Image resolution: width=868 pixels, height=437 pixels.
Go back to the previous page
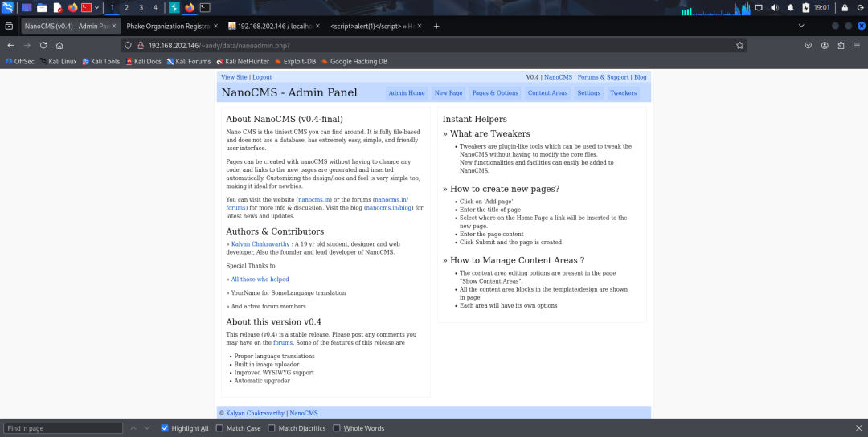11,45
